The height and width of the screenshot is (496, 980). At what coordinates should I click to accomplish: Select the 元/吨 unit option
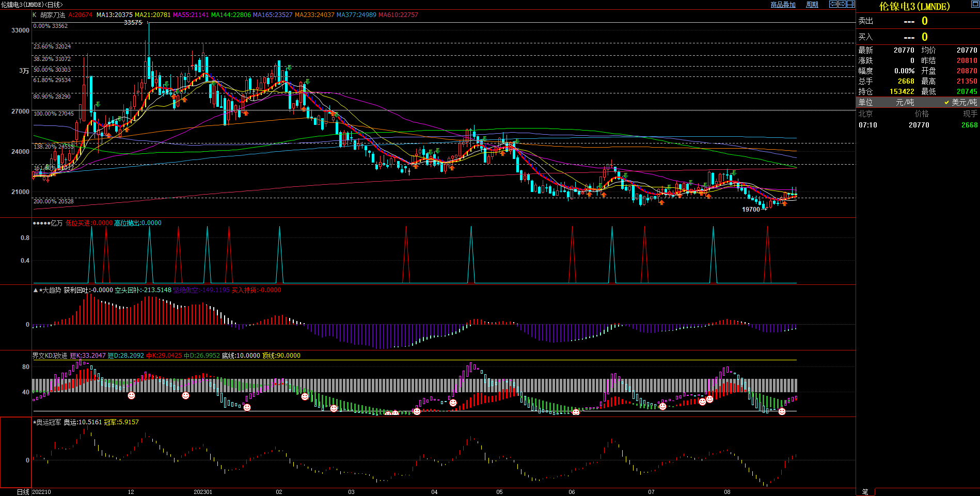905,103
